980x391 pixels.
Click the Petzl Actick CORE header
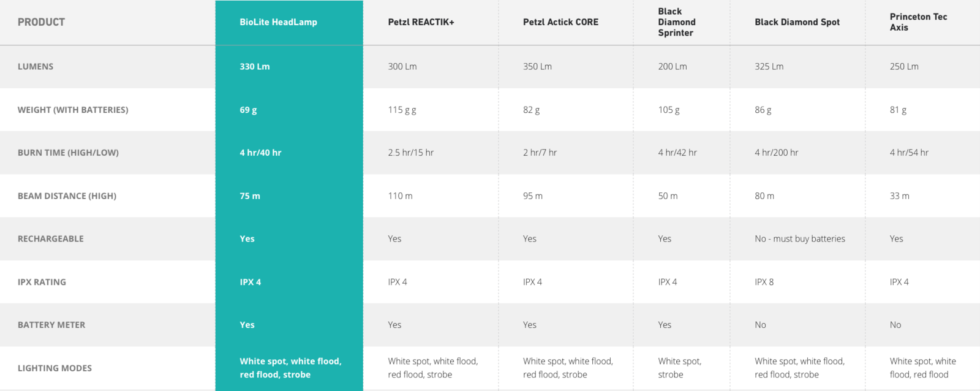(x=560, y=22)
